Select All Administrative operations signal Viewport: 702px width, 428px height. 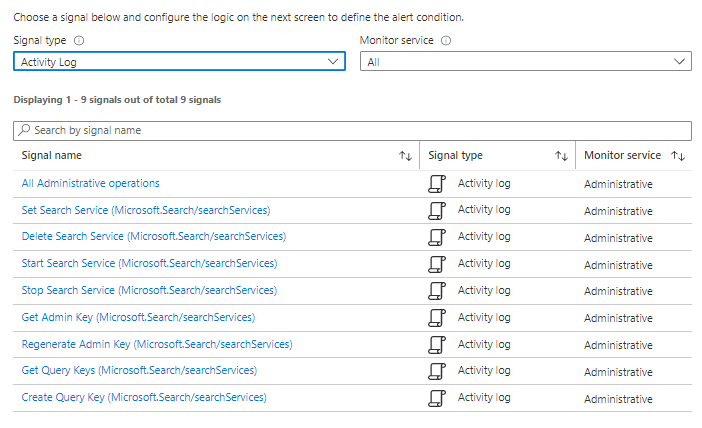(x=90, y=184)
